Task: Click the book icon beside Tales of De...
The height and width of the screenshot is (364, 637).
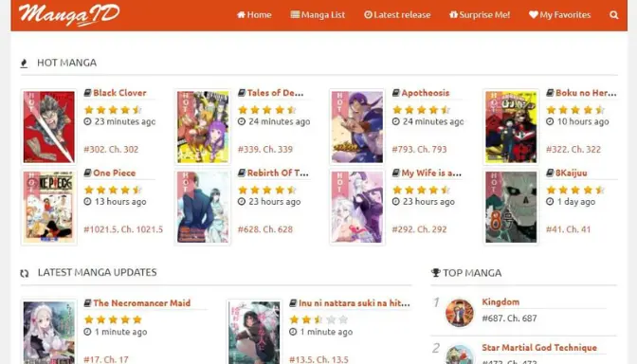Action: click(242, 93)
